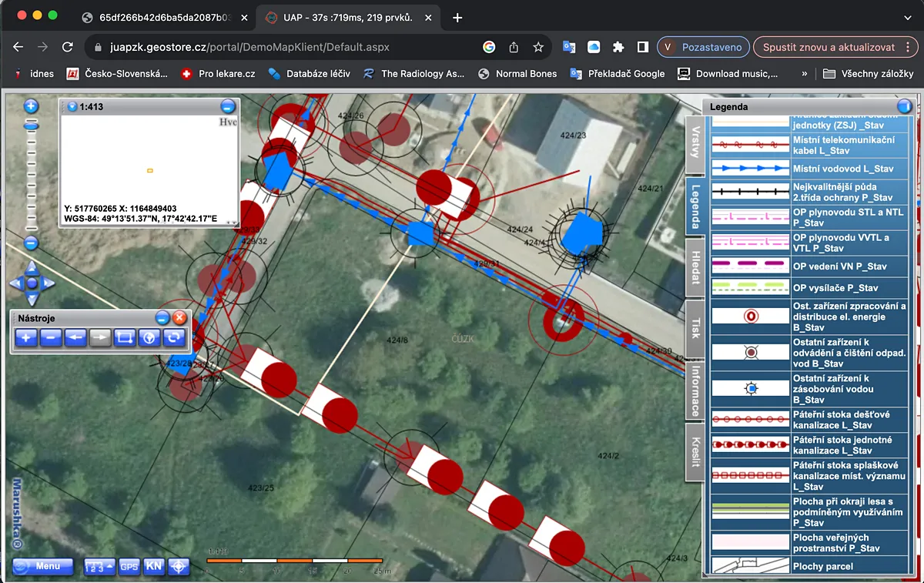This screenshot has width=924, height=583.
Task: Minimize the Nástroje tools panel
Action: coord(162,317)
